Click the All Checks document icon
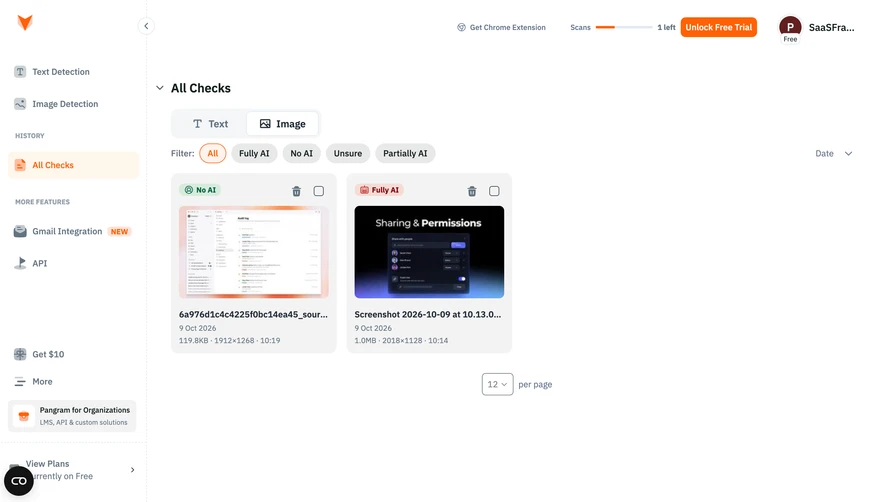 (20, 165)
